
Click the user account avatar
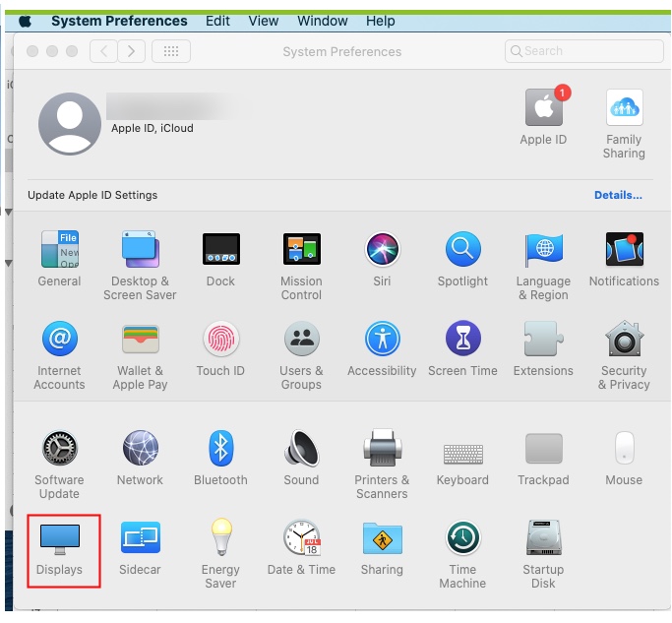[70, 124]
